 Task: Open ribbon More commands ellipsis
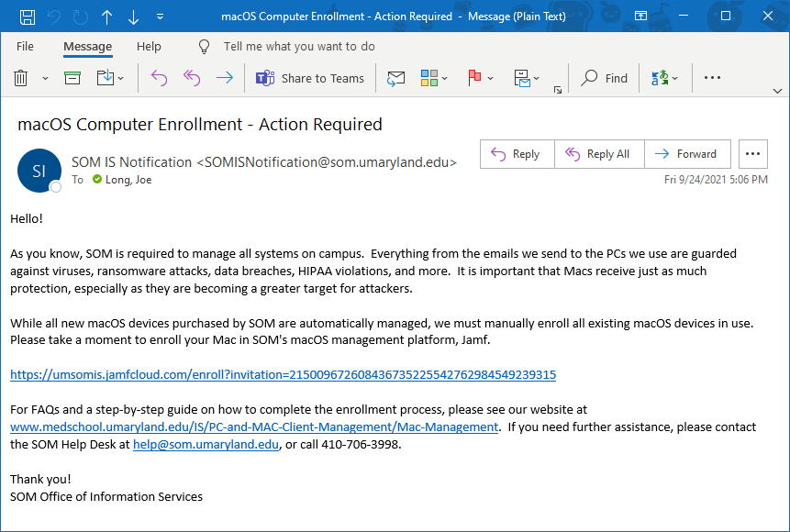[x=712, y=78]
